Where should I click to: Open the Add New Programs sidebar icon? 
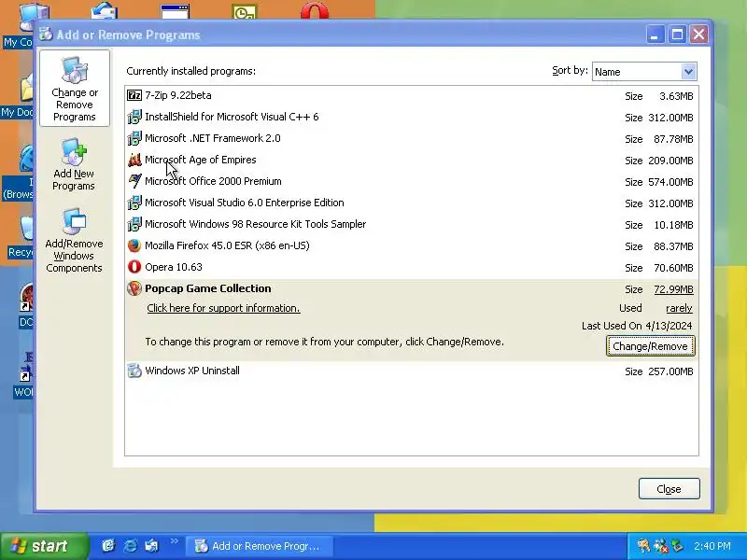[74, 165]
